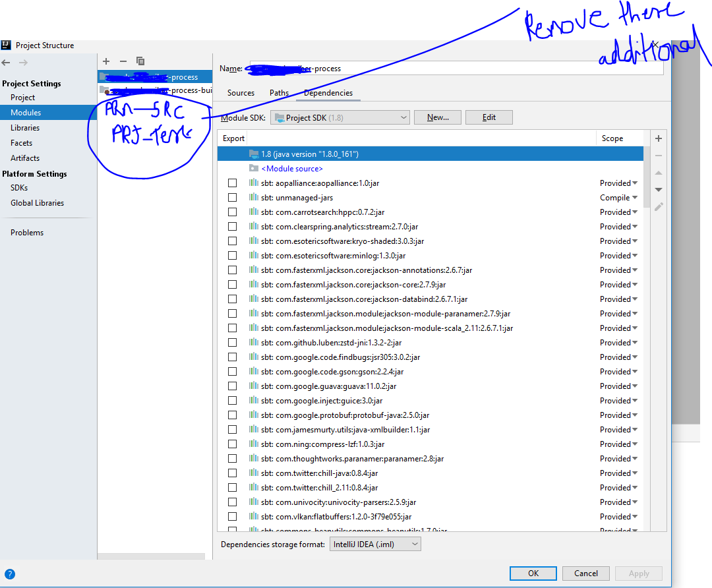The height and width of the screenshot is (588, 712).
Task: Switch to the Sources tab
Action: pyautogui.click(x=241, y=93)
